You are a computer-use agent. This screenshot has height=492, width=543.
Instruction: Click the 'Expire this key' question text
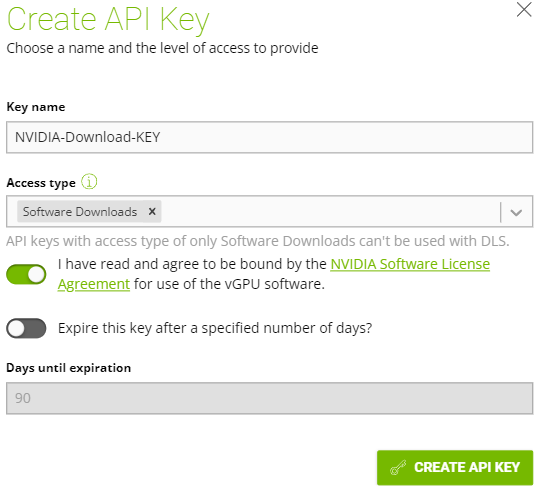pos(215,328)
